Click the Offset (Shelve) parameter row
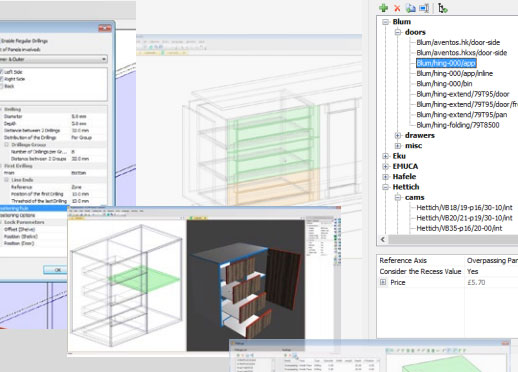The width and height of the screenshot is (518, 372). click(x=33, y=229)
